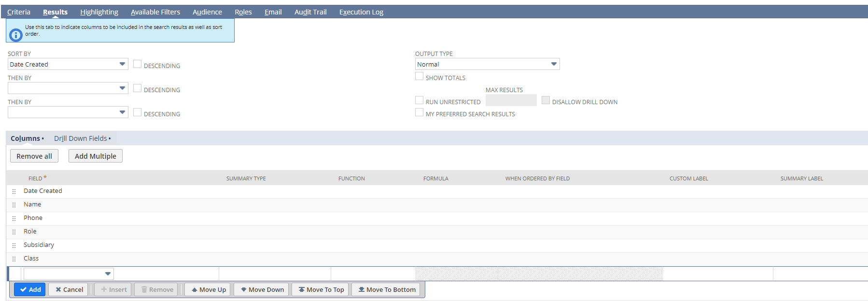This screenshot has height=301, width=868.
Task: Click Move To Top button
Action: pyautogui.click(x=320, y=289)
